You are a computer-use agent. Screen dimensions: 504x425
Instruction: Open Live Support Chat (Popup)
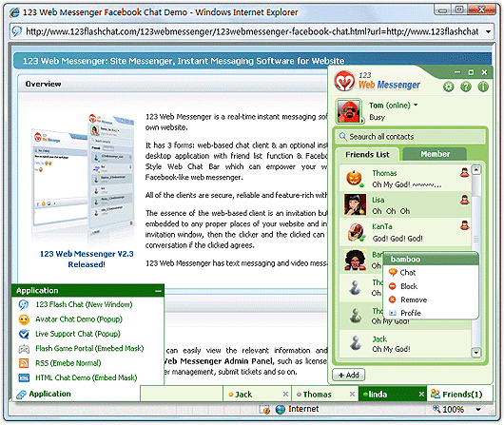(x=78, y=334)
